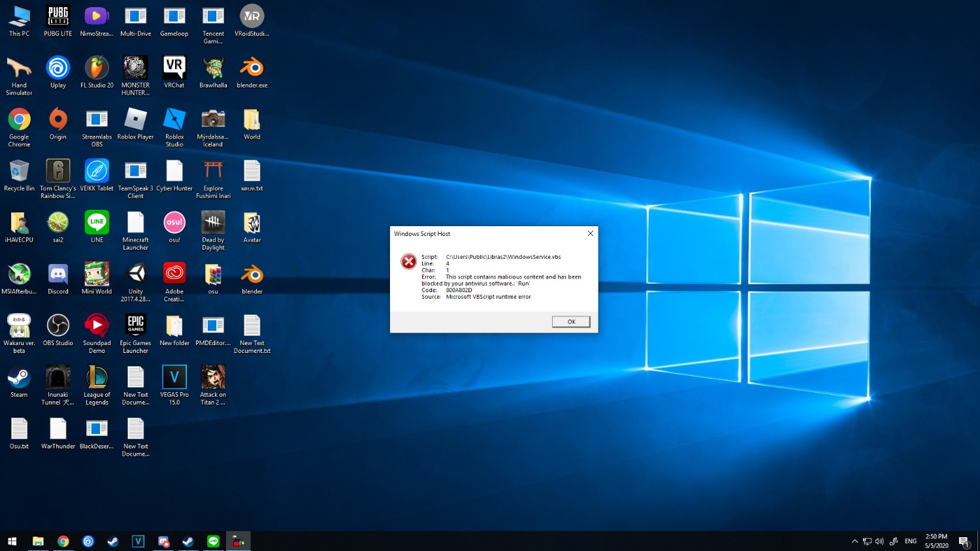Show hidden system tray icons
This screenshot has height=551, width=980.
pyautogui.click(x=855, y=541)
